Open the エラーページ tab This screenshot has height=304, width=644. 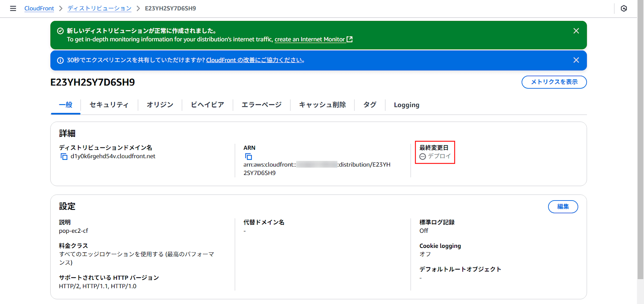coord(261,105)
